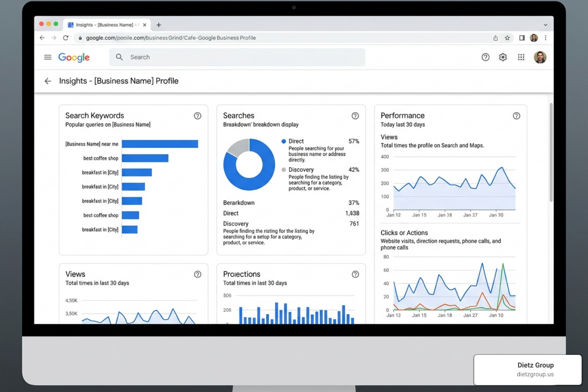The width and height of the screenshot is (588, 392).
Task: Open help for Performance card
Action: coord(516,116)
